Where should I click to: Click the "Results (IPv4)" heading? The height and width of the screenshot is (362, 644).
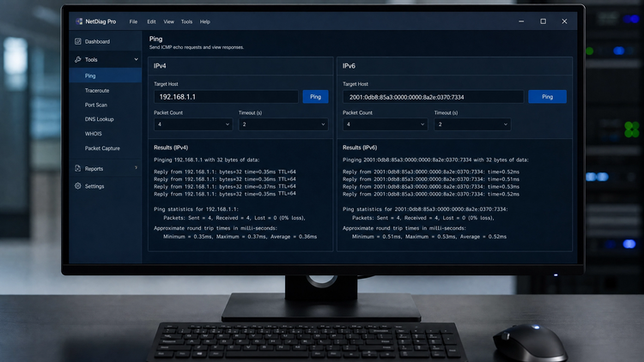click(x=171, y=148)
